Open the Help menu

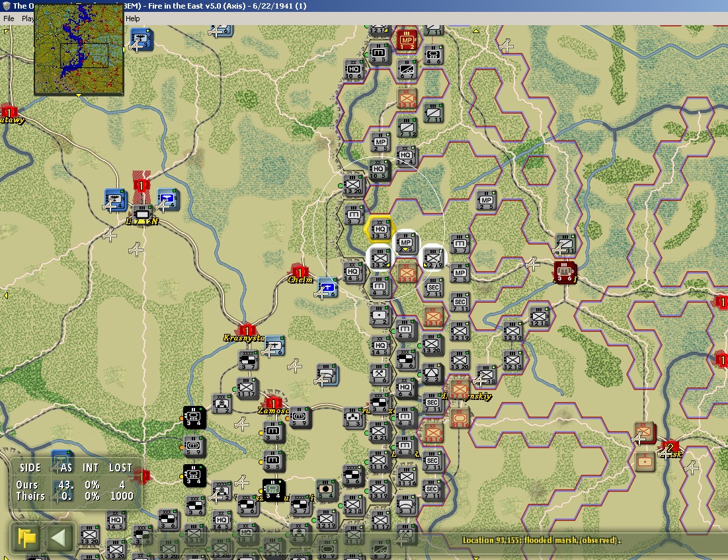pos(132,19)
